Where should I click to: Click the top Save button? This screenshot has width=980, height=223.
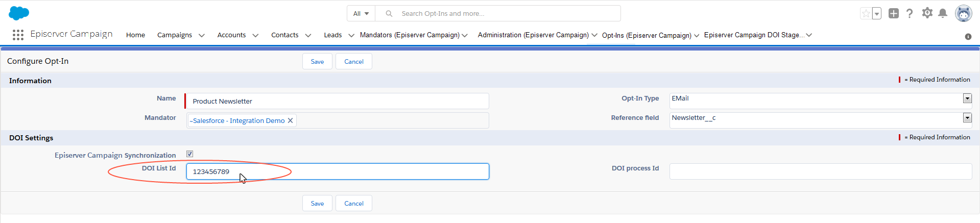click(317, 62)
